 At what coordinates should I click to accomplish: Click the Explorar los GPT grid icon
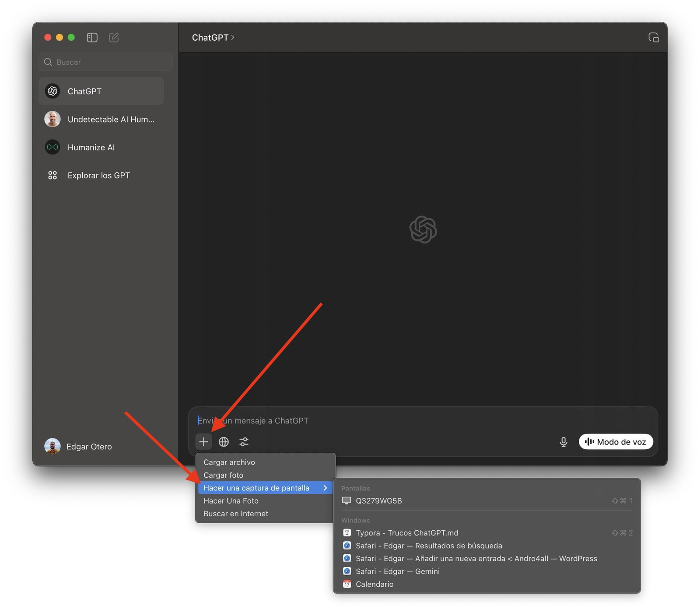point(52,175)
